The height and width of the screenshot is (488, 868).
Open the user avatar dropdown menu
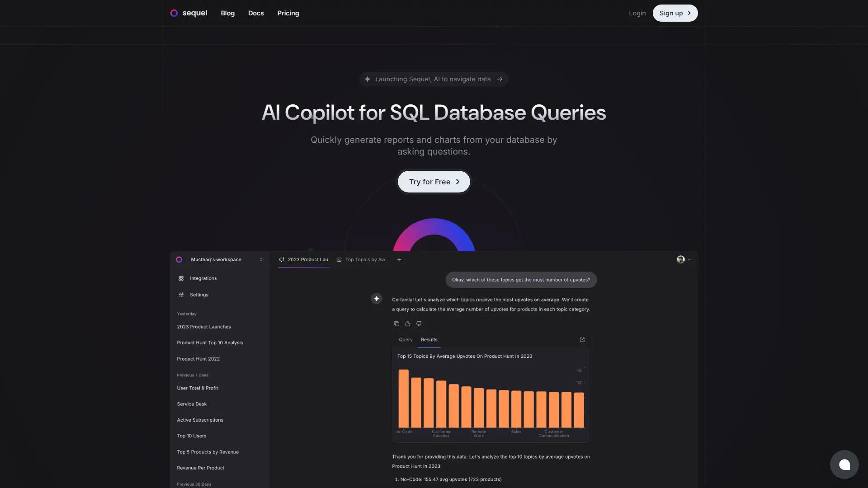tap(684, 260)
